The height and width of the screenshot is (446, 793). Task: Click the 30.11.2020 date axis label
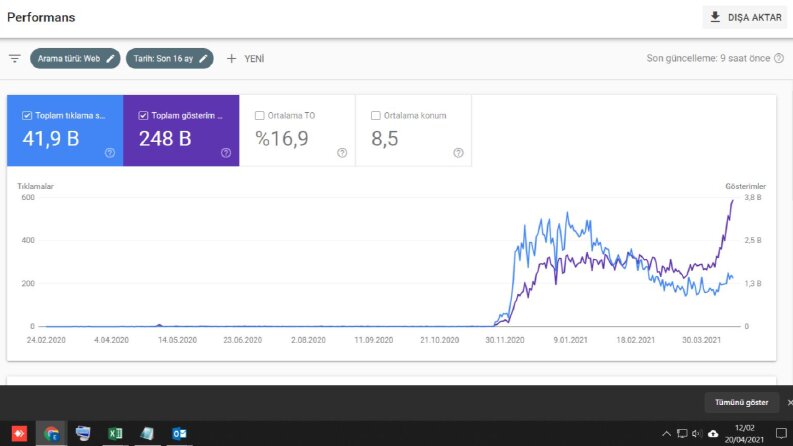[x=505, y=340]
